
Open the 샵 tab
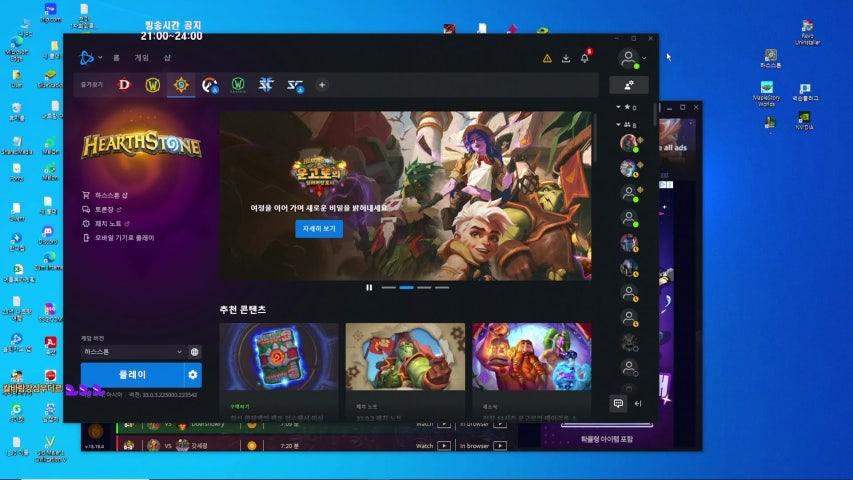tap(167, 58)
